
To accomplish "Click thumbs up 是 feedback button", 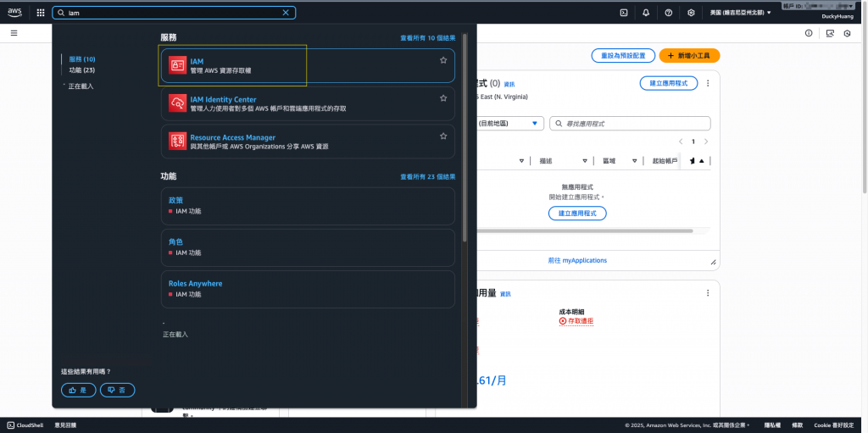I will pyautogui.click(x=79, y=390).
